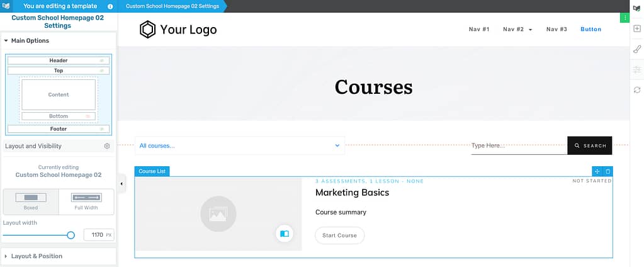Open the Thrive book icon in the right sidebar
The width and height of the screenshot is (644, 267).
[636, 8]
